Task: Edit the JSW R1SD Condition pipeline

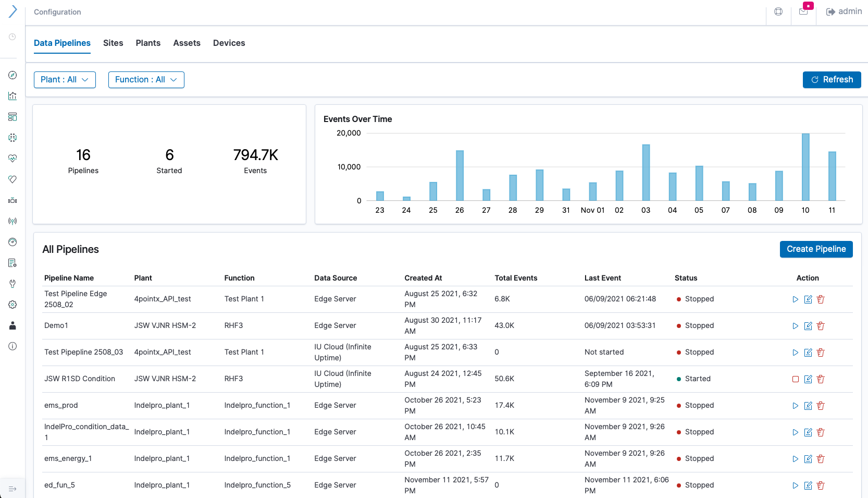Action: pos(808,379)
